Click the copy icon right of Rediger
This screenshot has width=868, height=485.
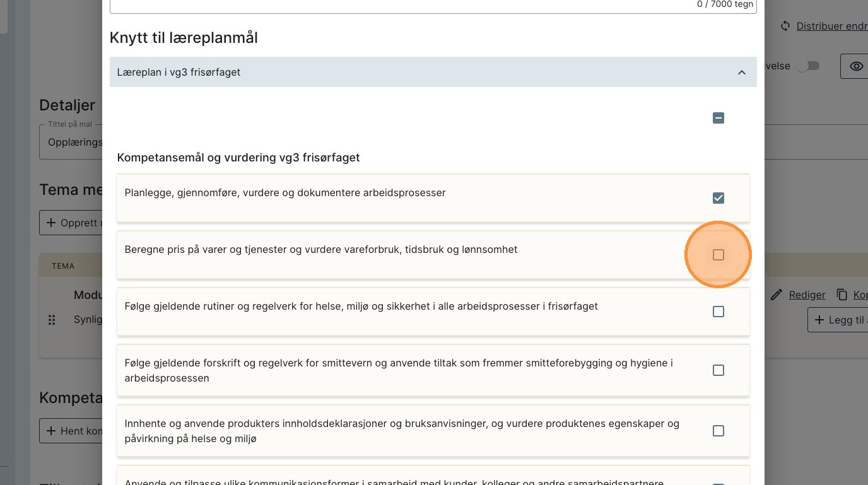tap(842, 295)
